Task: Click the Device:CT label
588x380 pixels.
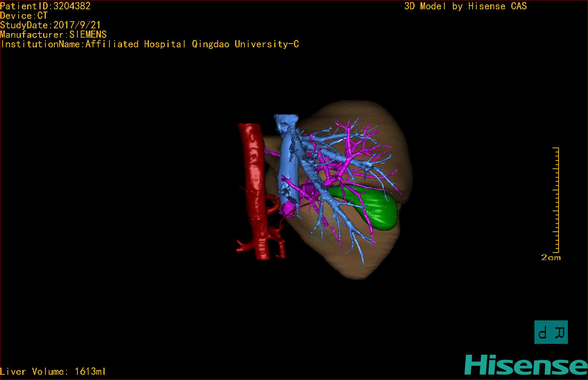Action: pyautogui.click(x=24, y=16)
